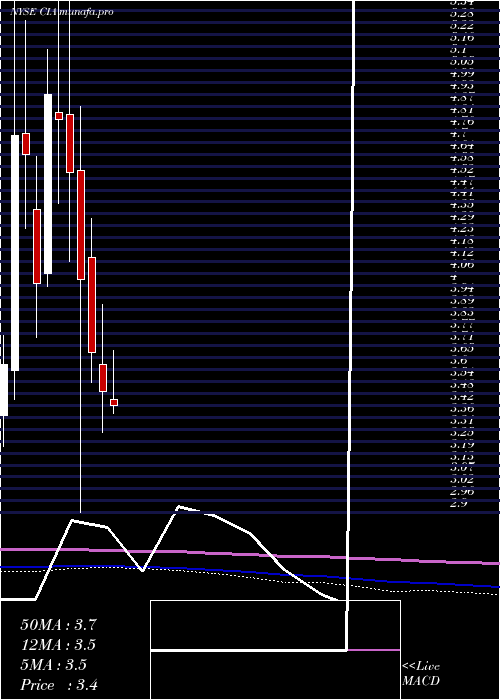Screen dimensions: 500x700
Task: Click the 3.02 price axis label
Action: [x=462, y=479]
